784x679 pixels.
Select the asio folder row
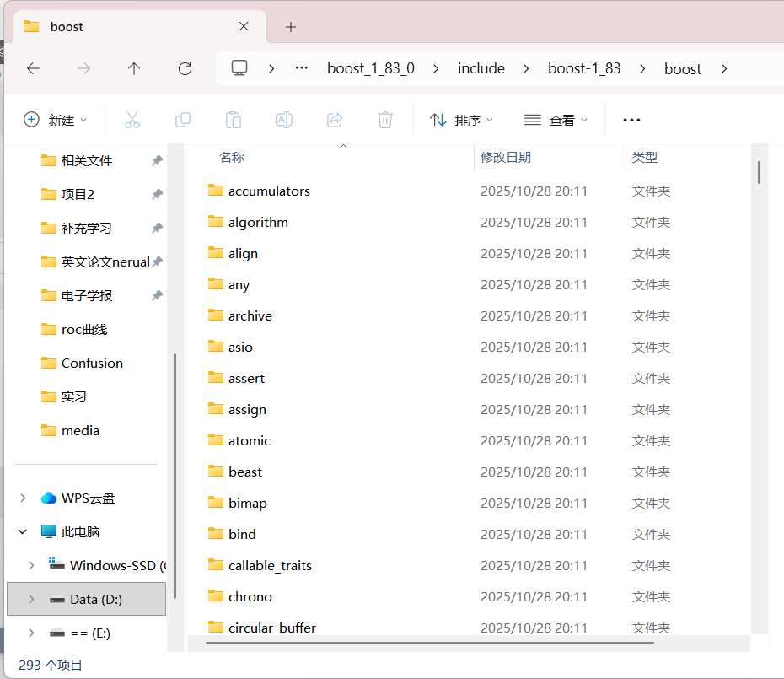coord(469,347)
